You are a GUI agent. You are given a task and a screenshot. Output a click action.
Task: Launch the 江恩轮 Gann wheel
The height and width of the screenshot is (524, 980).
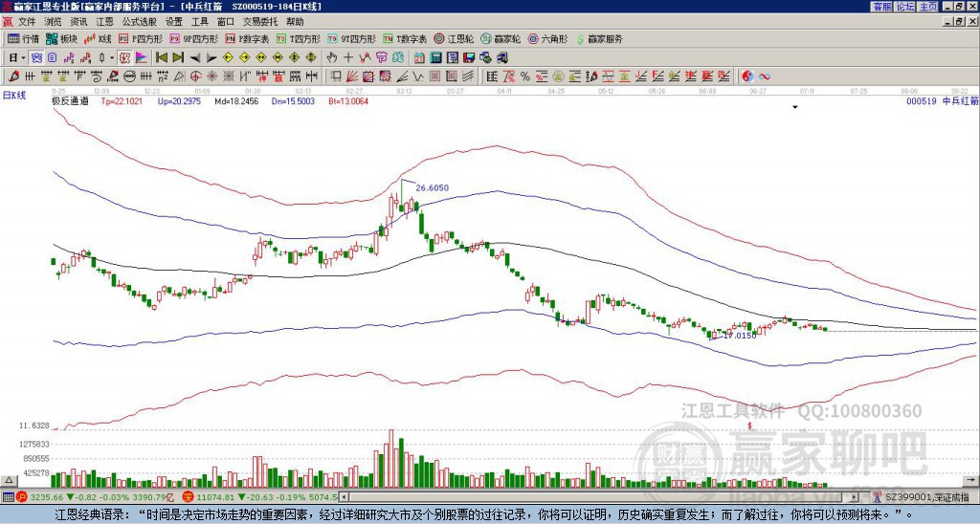coord(454,39)
